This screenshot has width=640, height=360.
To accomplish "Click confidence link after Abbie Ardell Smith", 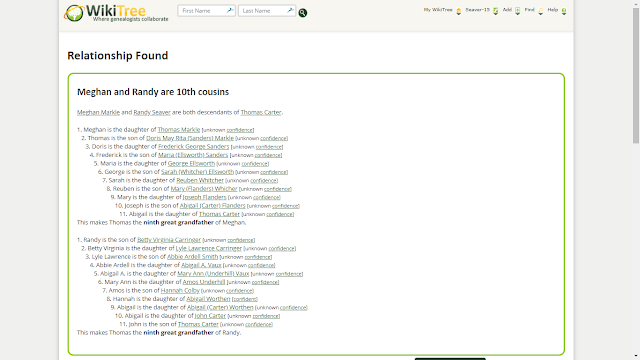I will coord(258,257).
